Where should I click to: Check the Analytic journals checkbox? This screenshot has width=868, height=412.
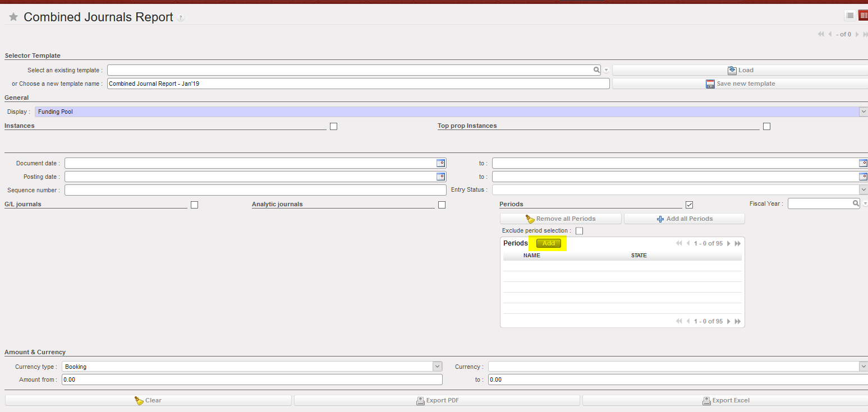click(442, 205)
